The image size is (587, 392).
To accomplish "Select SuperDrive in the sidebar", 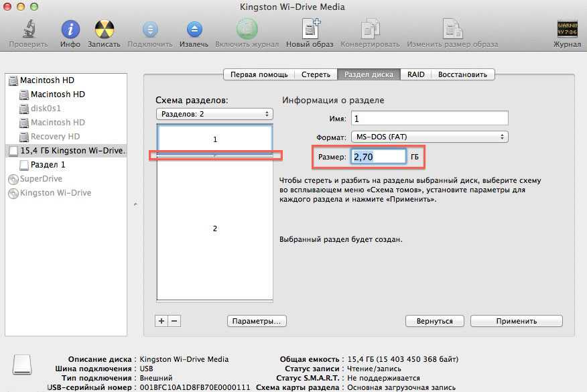I will (x=41, y=179).
